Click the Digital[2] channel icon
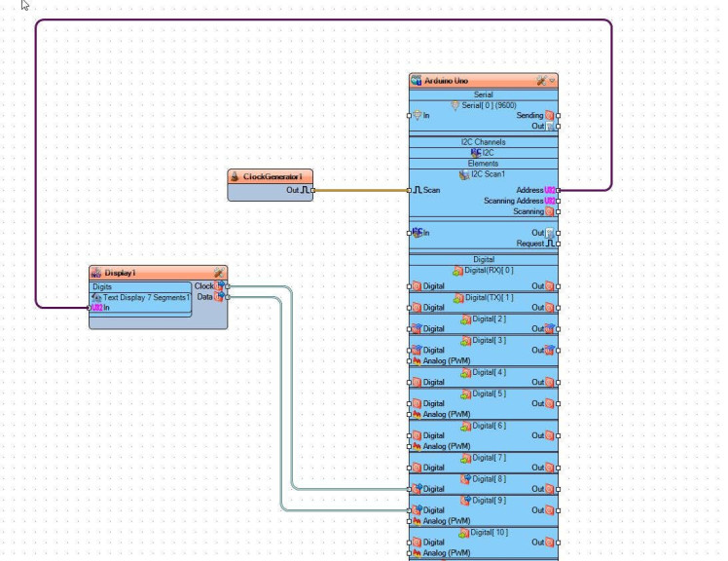Image resolution: width=728 pixels, height=561 pixels. [465, 319]
